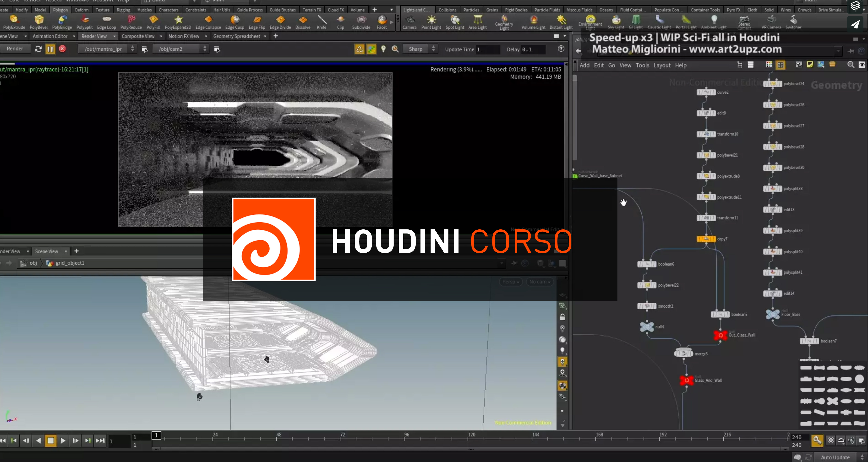Select the Knife shelf tool

coord(322,22)
